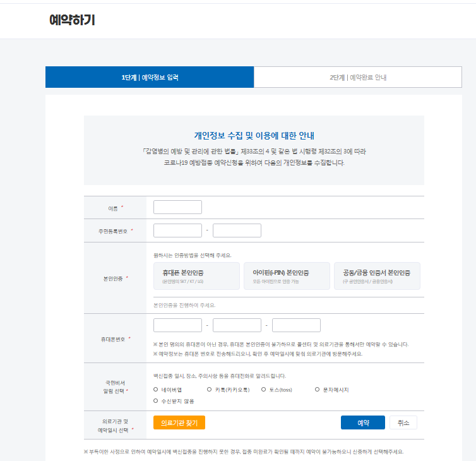
Task: Click the 이름 name input field
Action: [x=177, y=207]
